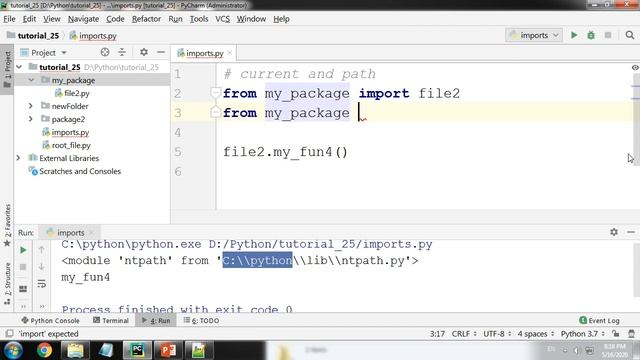Click the down-stack-trace arrow in Run panel
The height and width of the screenshot is (360, 640).
coord(41,267)
